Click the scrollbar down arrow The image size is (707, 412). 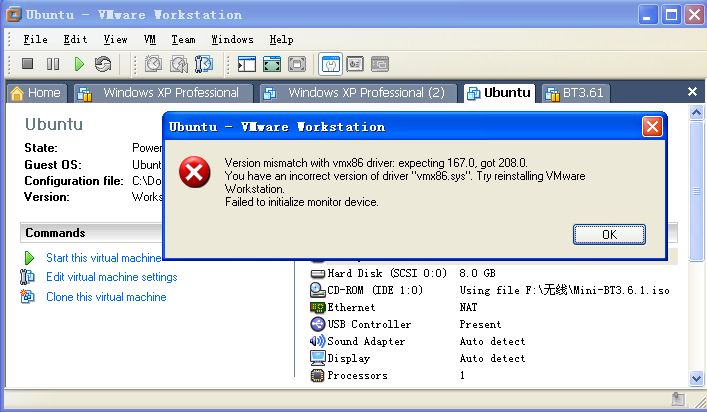point(696,379)
